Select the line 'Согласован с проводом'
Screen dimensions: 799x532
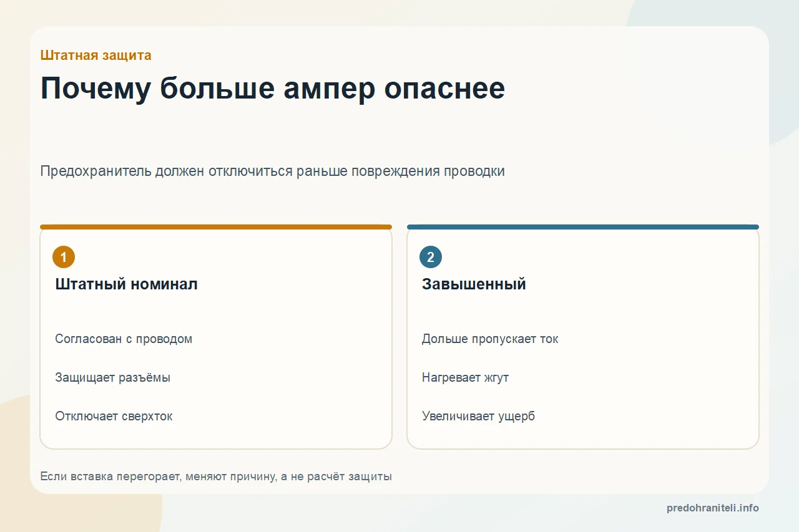click(124, 339)
